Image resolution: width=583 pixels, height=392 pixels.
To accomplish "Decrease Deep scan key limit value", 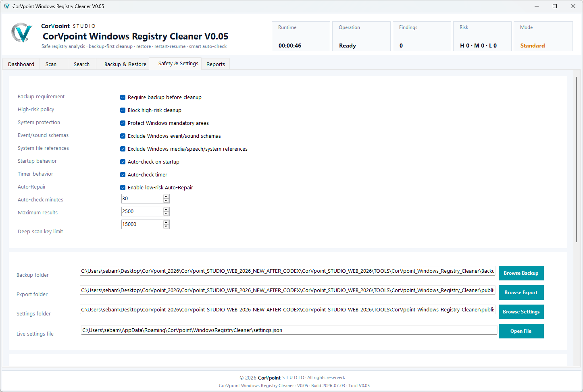I will coord(166,226).
